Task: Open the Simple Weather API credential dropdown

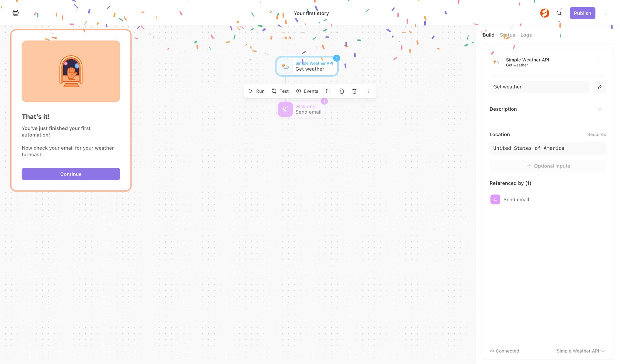Action: click(x=580, y=351)
